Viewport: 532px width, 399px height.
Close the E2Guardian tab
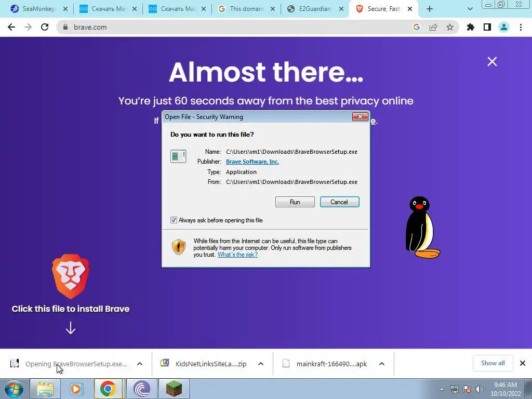point(342,9)
